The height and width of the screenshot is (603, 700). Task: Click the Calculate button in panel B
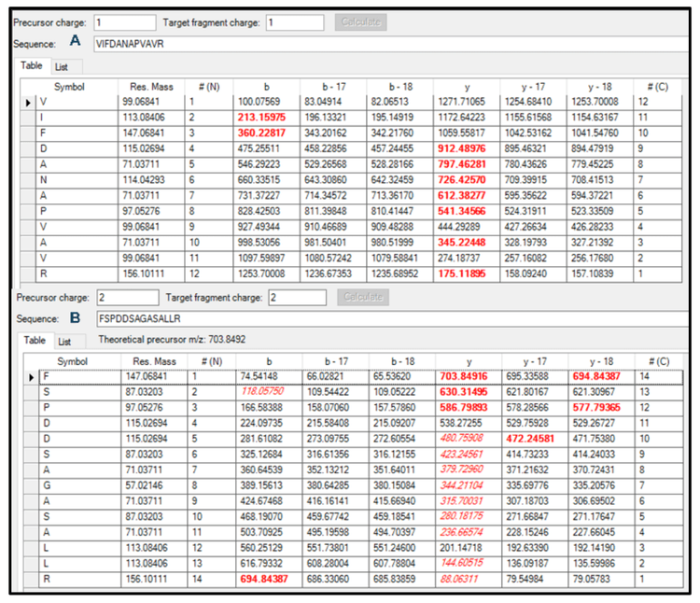tap(363, 297)
